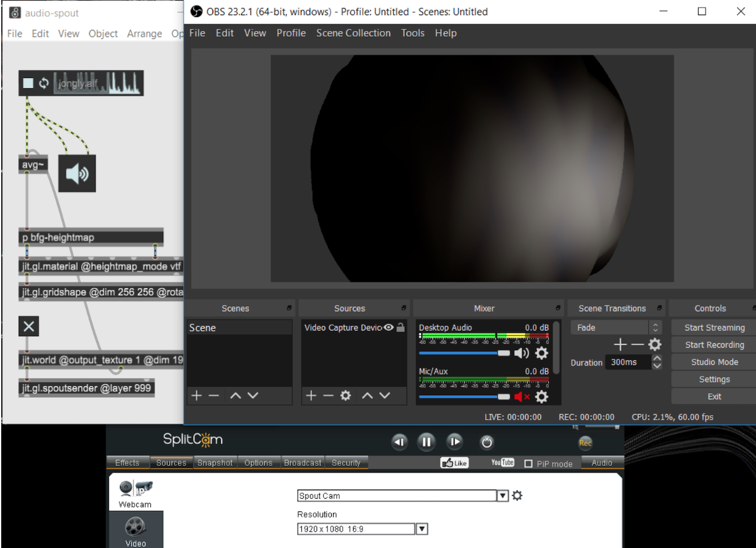Toggle lock on Video Capture Device
The height and width of the screenshot is (548, 756).
coord(401,328)
